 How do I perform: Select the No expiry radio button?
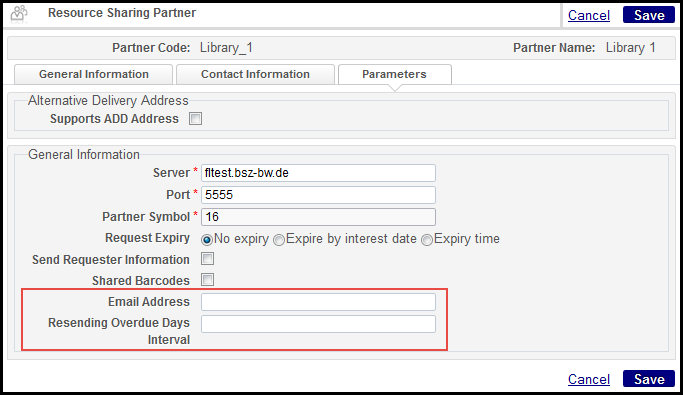coord(207,240)
